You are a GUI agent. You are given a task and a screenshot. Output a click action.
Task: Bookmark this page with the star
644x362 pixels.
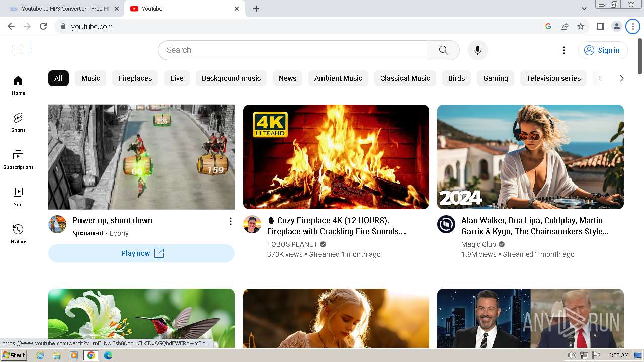(581, 26)
